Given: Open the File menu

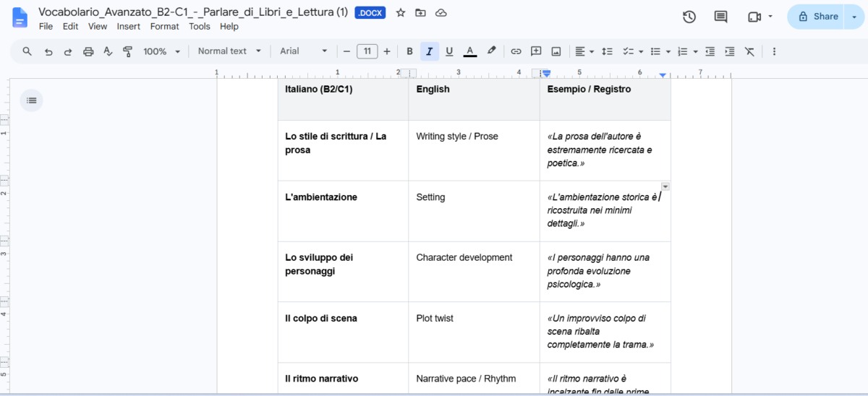Looking at the screenshot, I should point(46,27).
